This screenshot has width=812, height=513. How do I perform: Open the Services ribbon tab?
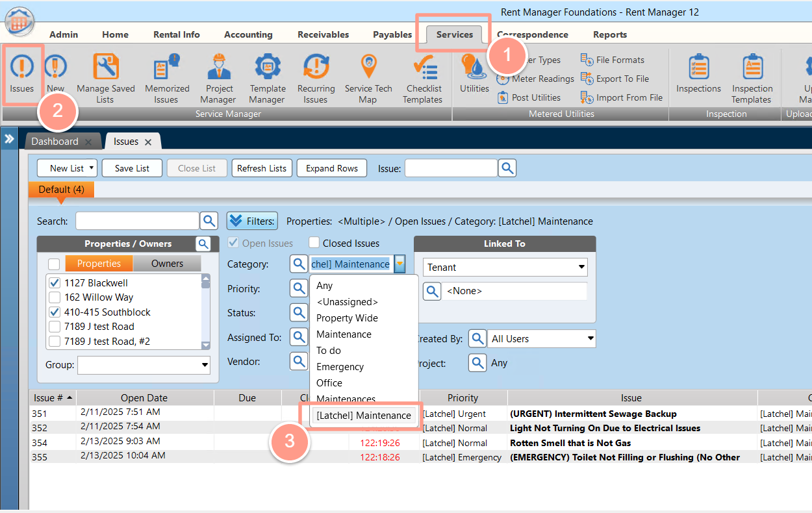(x=454, y=34)
